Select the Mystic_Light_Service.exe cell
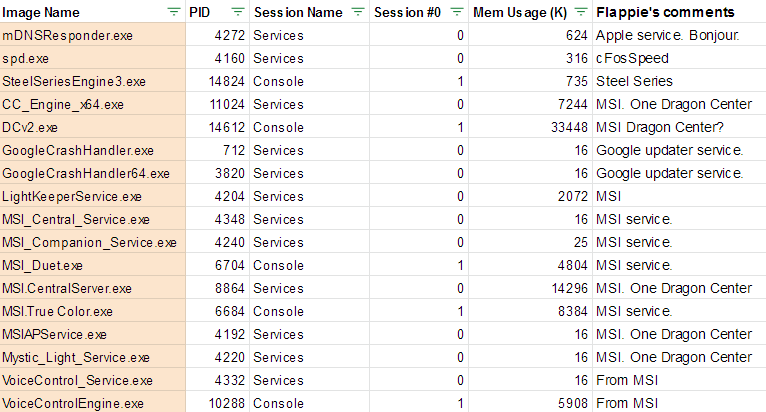Image resolution: width=766 pixels, height=412 pixels. click(93, 357)
